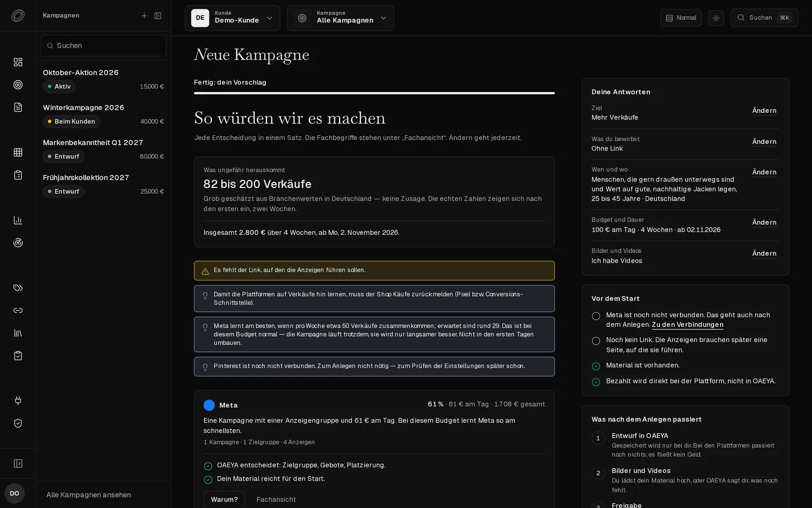
Task: Click the lightbulb icon in Pinterest hint
Action: 205,367
